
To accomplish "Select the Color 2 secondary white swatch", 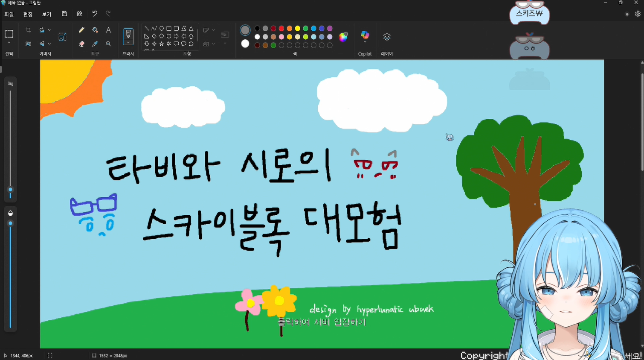I will 245,44.
